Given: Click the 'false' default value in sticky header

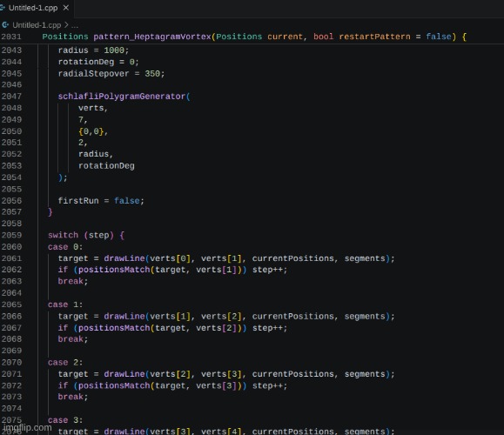Looking at the screenshot, I should coord(439,37).
